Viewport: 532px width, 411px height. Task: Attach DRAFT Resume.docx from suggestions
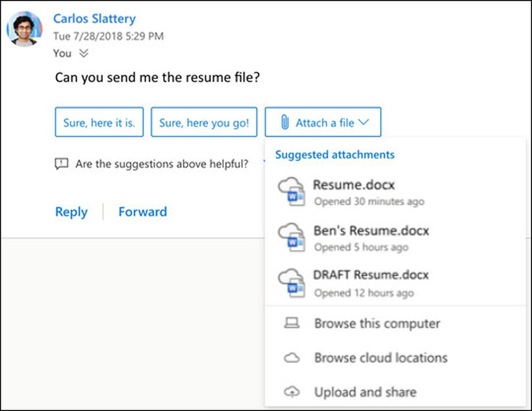(371, 275)
